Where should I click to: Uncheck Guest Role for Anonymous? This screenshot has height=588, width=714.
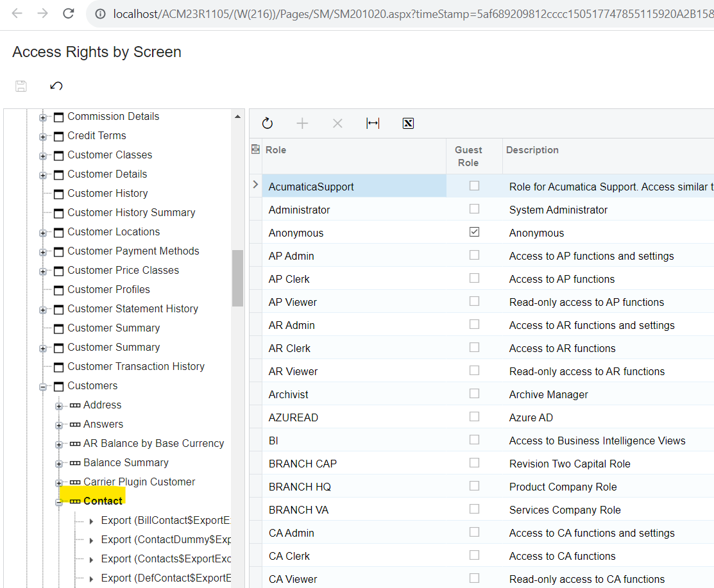(475, 232)
